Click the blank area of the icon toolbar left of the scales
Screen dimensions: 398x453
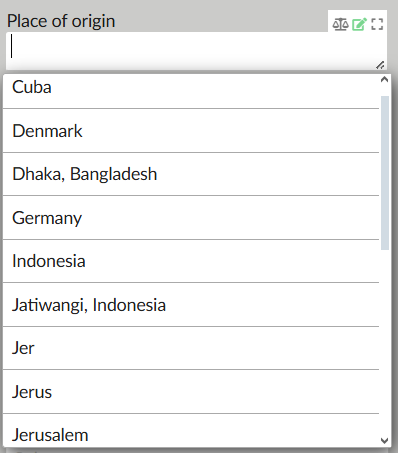(x=330, y=21)
